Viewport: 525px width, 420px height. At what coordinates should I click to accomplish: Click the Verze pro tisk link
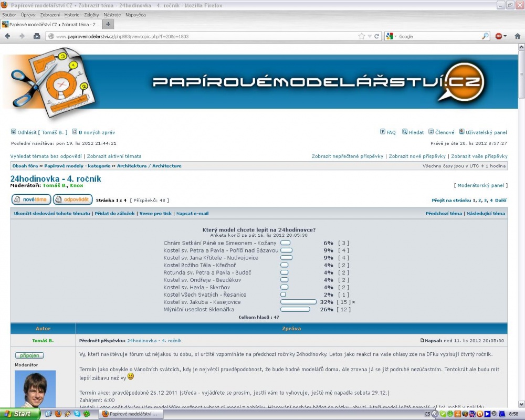(x=155, y=213)
